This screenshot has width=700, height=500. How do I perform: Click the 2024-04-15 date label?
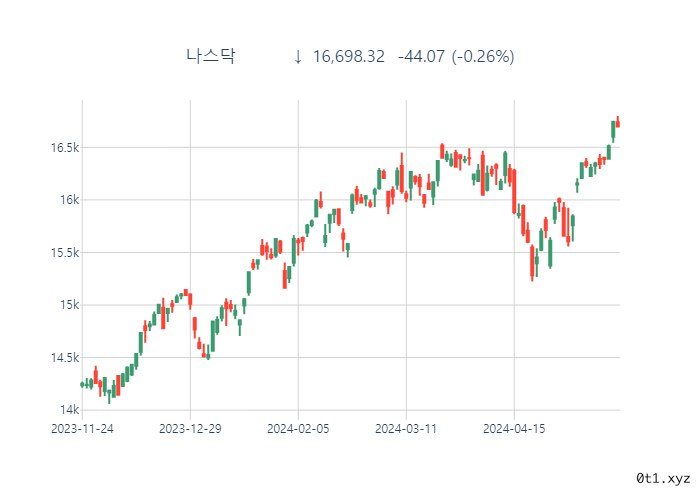coord(514,429)
